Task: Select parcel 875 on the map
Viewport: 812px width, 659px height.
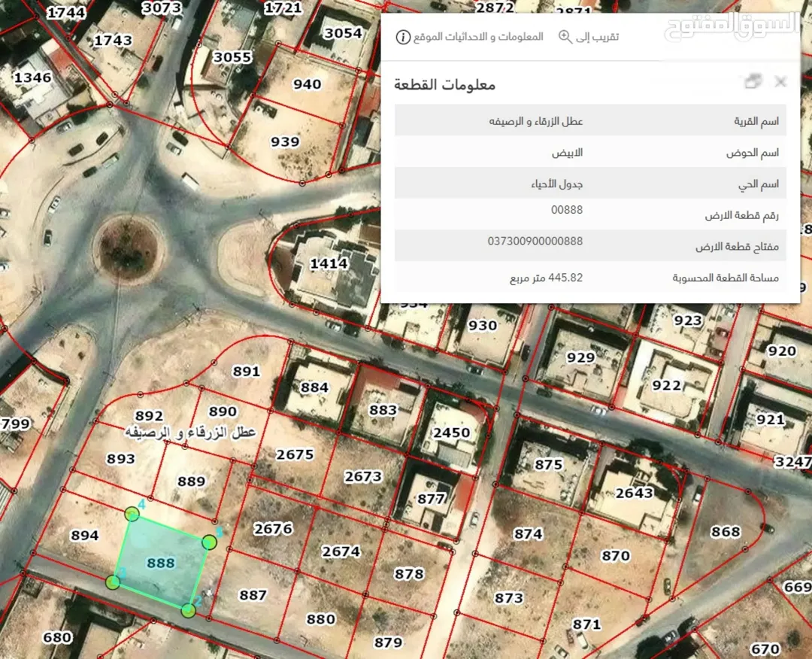Action: pos(548,464)
